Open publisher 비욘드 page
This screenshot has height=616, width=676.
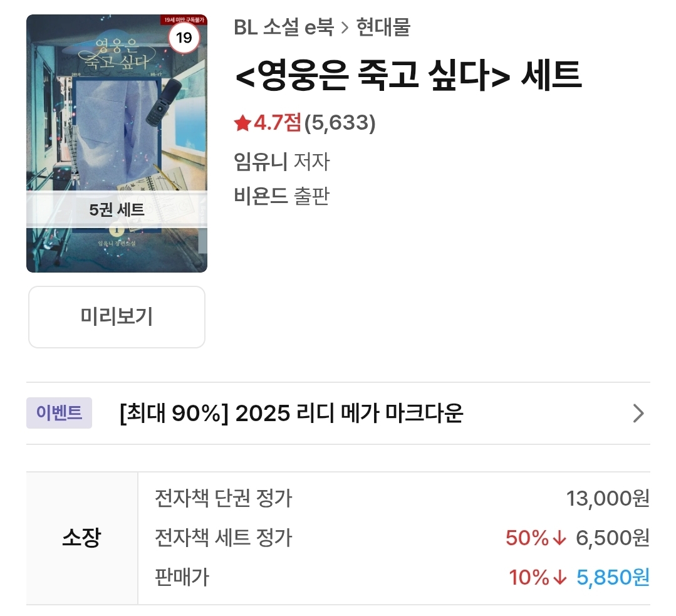click(261, 196)
